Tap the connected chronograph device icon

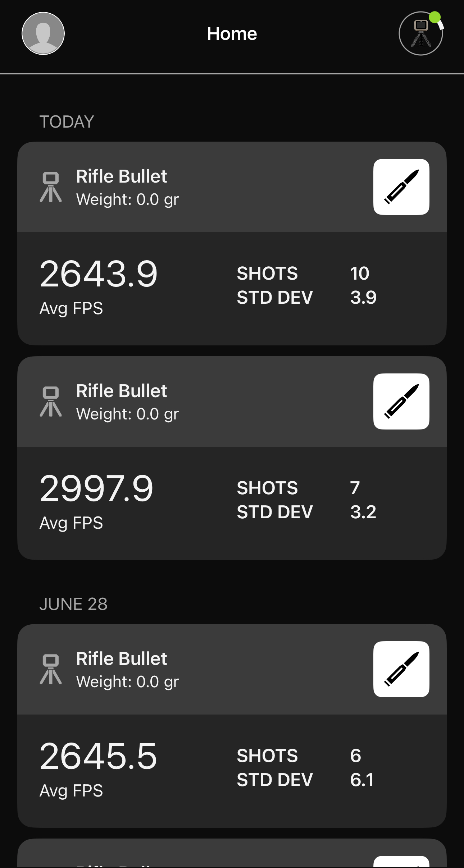420,33
